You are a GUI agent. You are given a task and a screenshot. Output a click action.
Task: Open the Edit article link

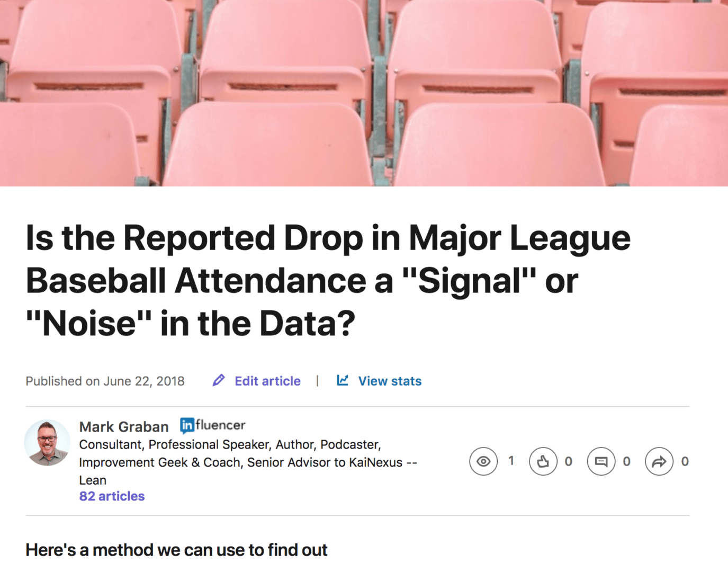point(267,381)
